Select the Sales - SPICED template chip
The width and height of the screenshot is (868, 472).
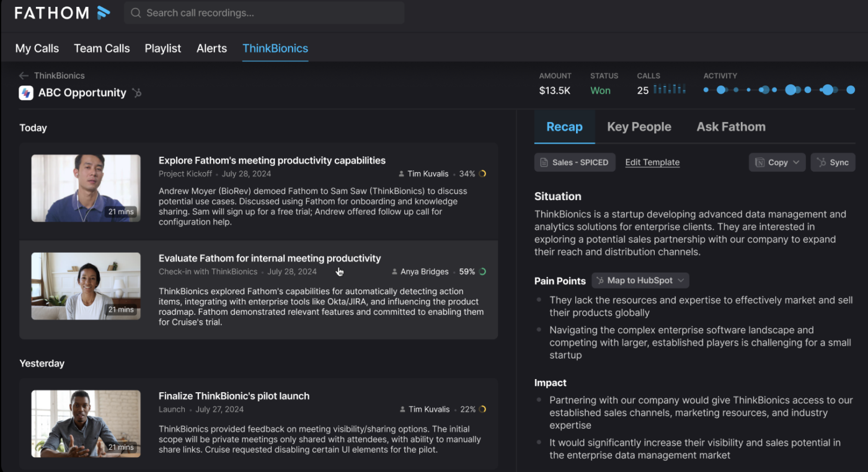pos(574,162)
